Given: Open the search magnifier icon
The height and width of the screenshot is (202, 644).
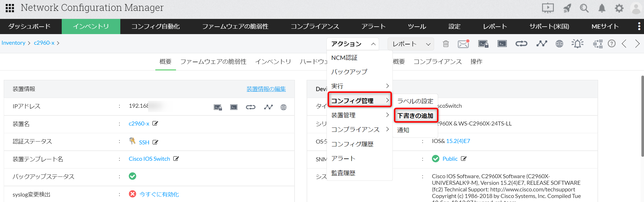Looking at the screenshot, I should (x=584, y=8).
